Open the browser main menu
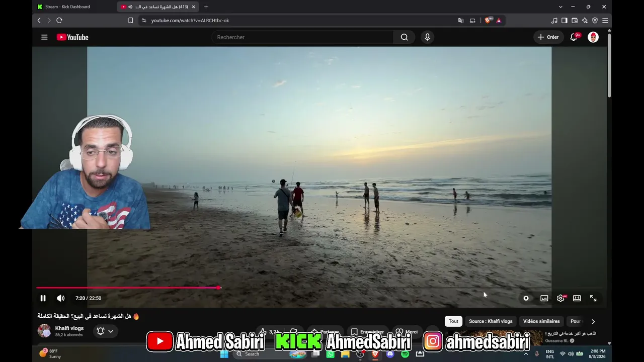The image size is (644, 362). [605, 21]
